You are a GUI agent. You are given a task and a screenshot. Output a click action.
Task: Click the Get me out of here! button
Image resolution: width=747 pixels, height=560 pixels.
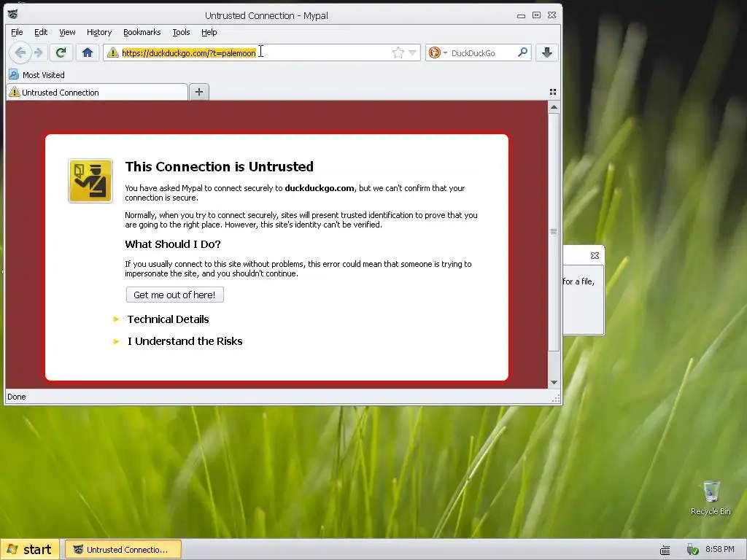(175, 295)
